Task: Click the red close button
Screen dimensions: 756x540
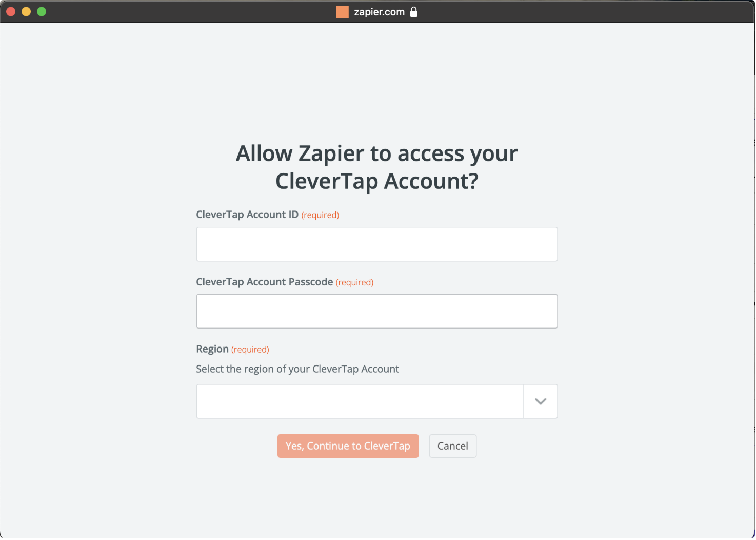Action: (x=10, y=11)
